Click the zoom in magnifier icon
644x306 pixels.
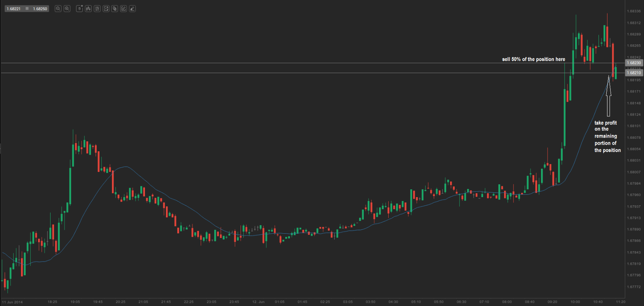pos(67,9)
